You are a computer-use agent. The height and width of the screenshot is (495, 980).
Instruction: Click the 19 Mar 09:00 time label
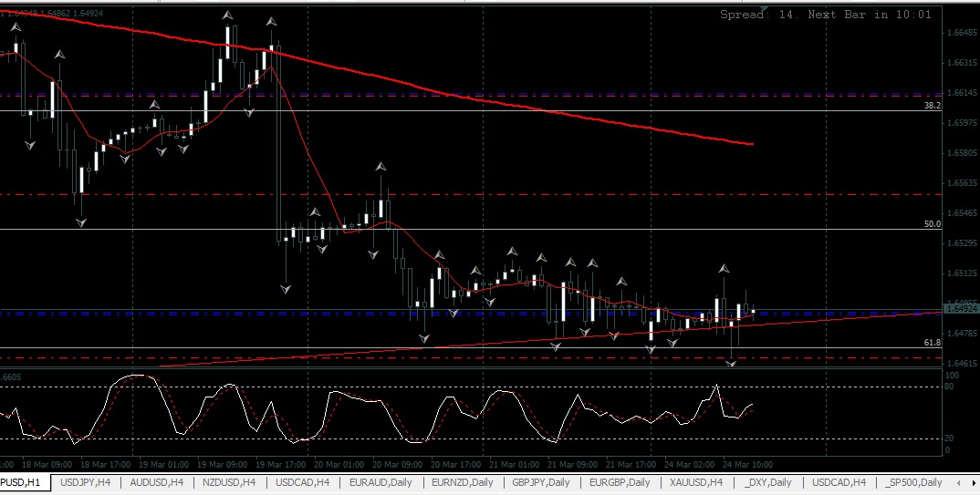(x=223, y=464)
